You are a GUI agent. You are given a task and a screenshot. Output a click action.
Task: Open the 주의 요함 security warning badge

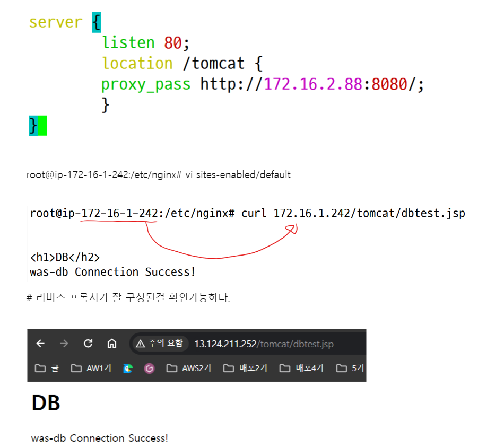(160, 344)
